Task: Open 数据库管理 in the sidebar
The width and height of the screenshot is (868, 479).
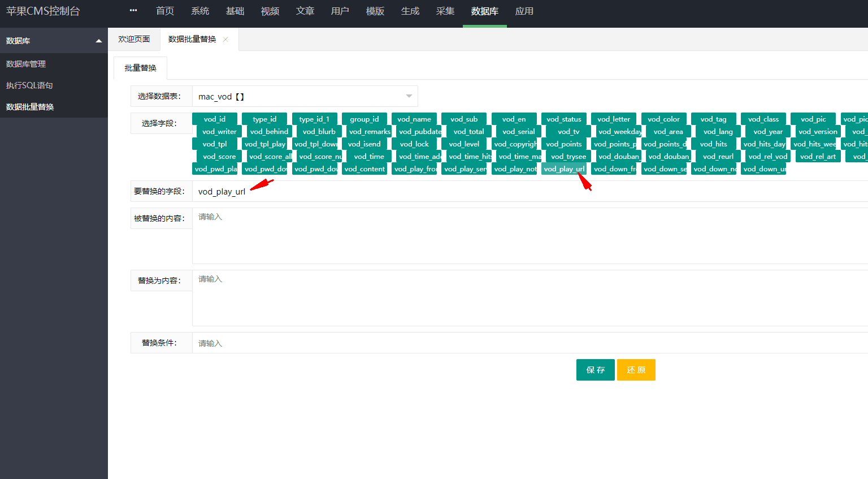Action: pos(26,64)
